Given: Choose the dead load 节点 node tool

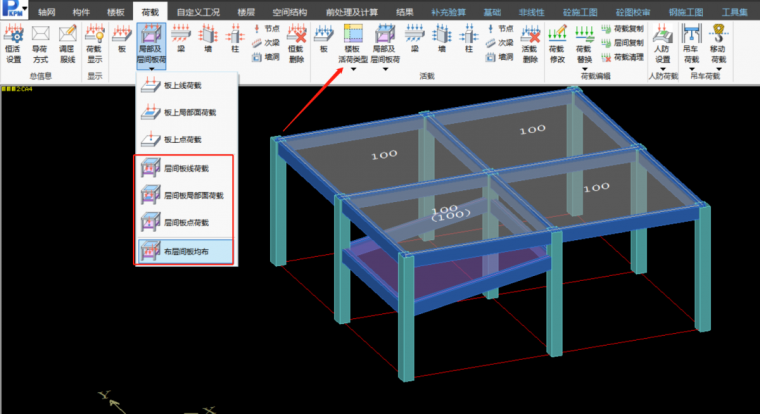Looking at the screenshot, I should (266, 29).
